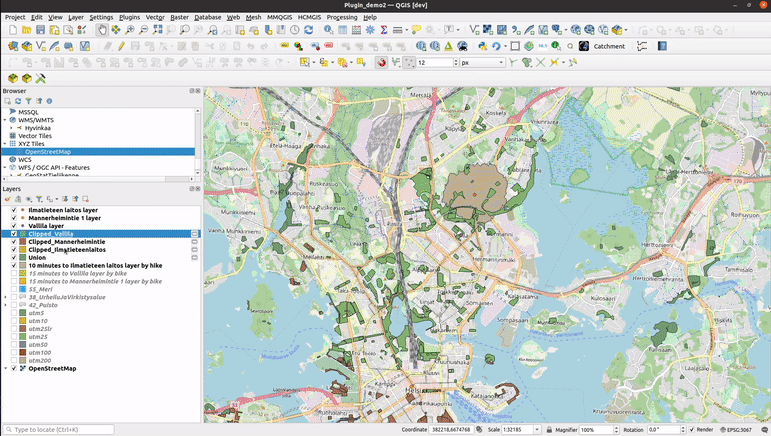Open the Plugins menu
This screenshot has height=436, width=771.
(129, 17)
